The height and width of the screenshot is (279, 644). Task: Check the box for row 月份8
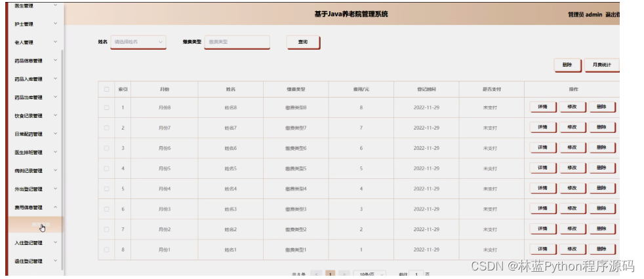(x=106, y=107)
